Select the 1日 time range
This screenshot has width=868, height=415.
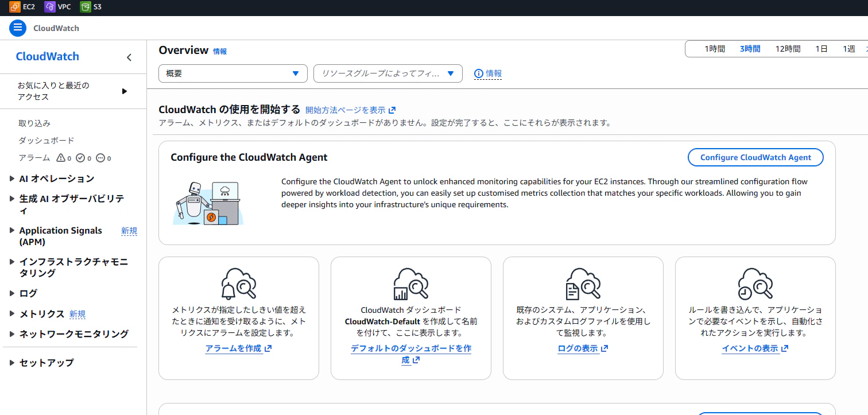[821, 49]
